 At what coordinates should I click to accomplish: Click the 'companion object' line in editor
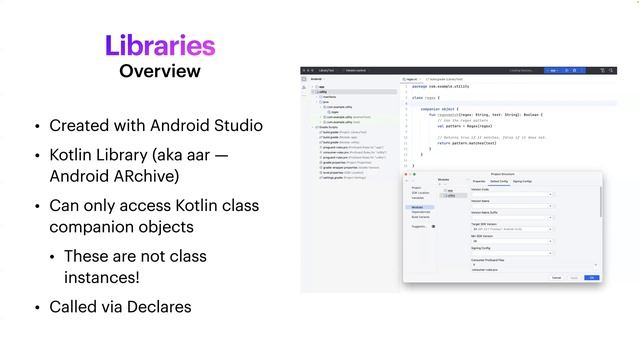point(439,109)
